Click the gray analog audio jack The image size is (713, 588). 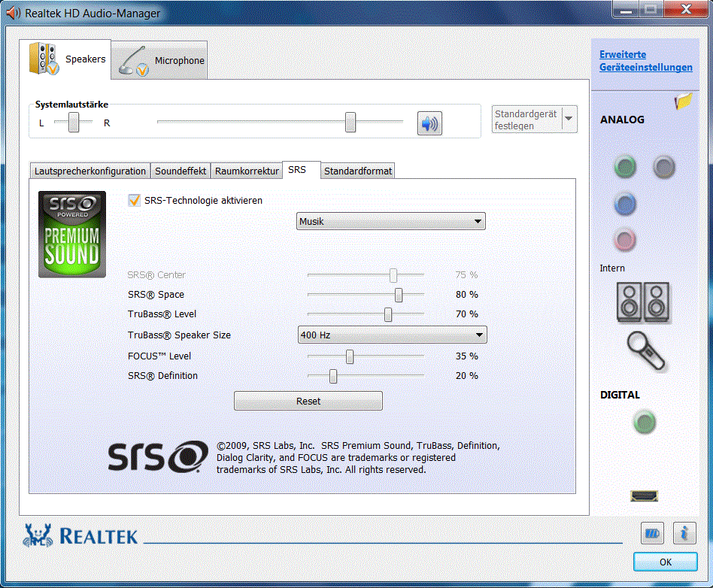tap(663, 167)
